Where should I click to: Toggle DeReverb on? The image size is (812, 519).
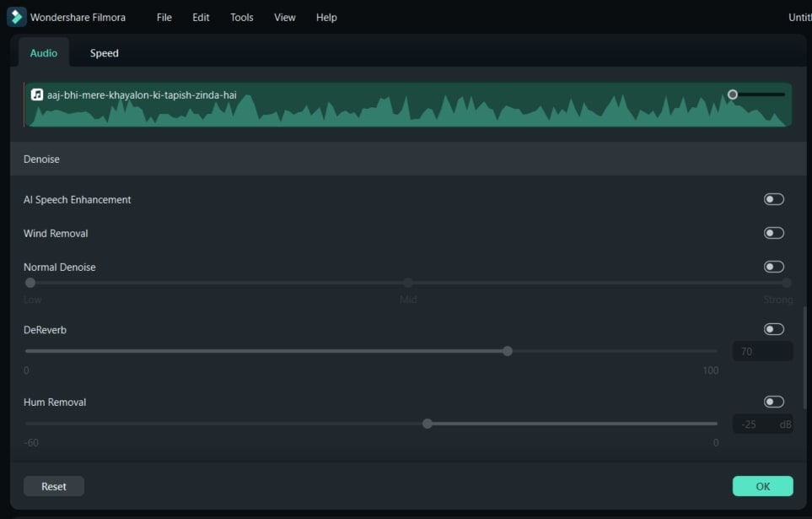[x=774, y=329]
